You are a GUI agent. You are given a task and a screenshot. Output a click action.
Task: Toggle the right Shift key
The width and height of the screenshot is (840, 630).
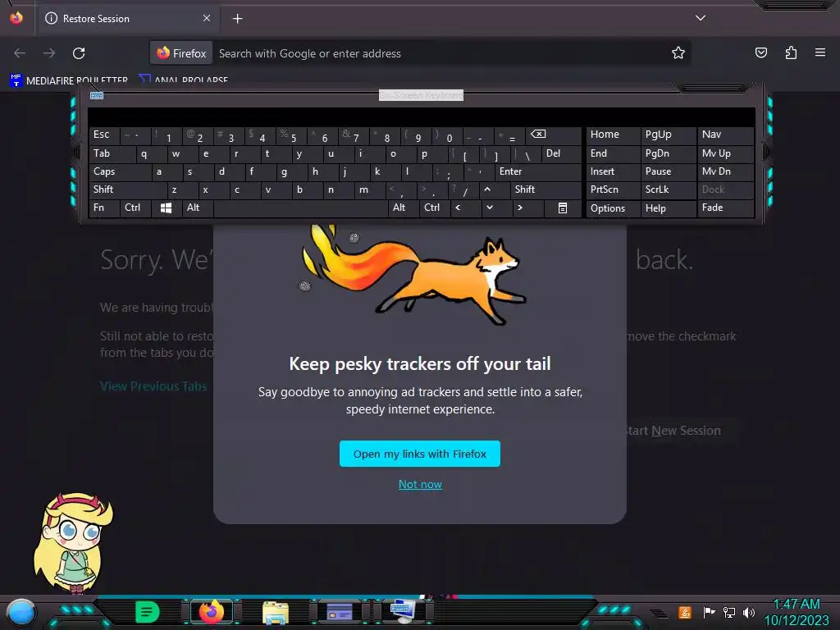pyautogui.click(x=546, y=189)
